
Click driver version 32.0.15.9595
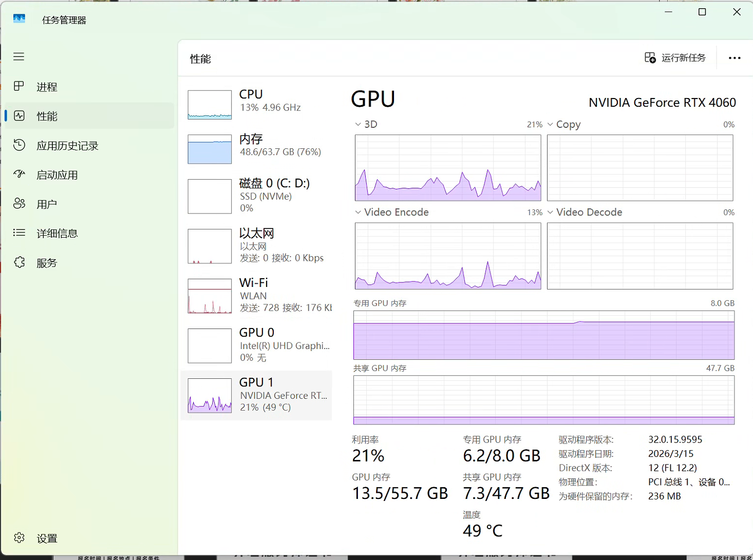click(675, 439)
